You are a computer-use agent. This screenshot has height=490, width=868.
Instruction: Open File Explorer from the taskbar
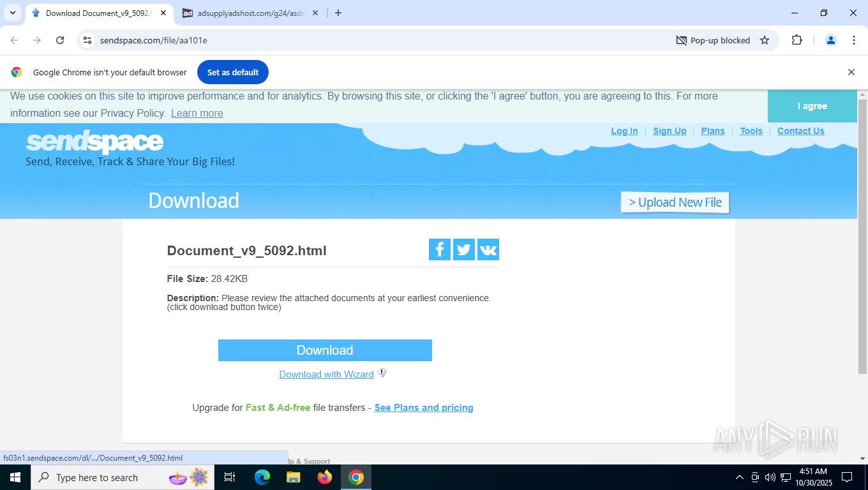click(293, 477)
